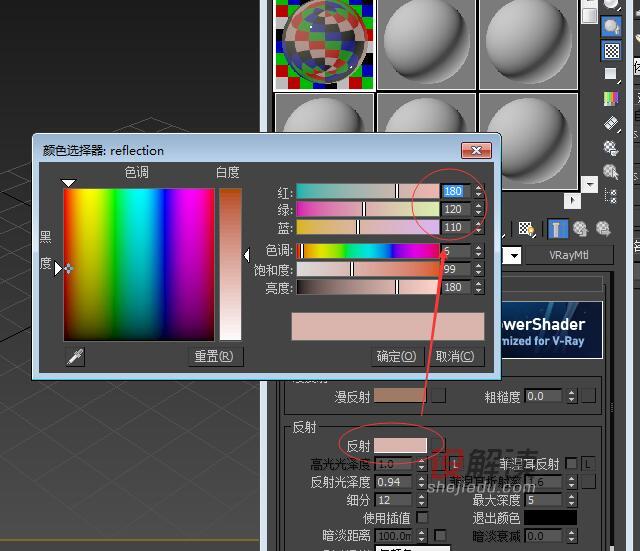640x551 pixels.
Task: Click the 细分 subdivs field showing 12
Action: point(394,500)
